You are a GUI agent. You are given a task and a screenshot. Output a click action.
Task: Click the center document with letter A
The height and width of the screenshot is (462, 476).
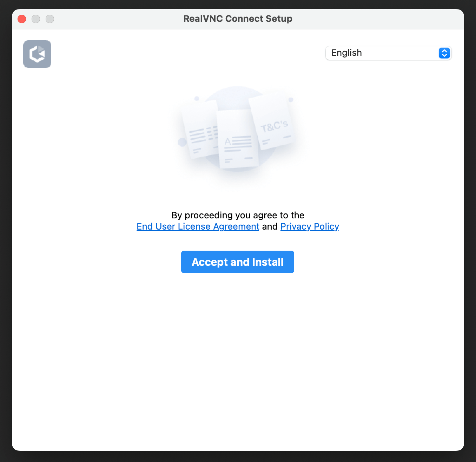[238, 139]
